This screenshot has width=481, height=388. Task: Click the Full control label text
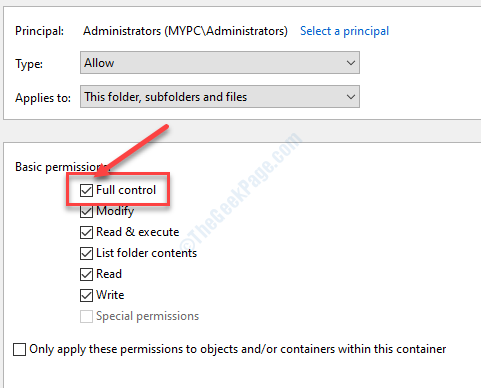tap(126, 190)
